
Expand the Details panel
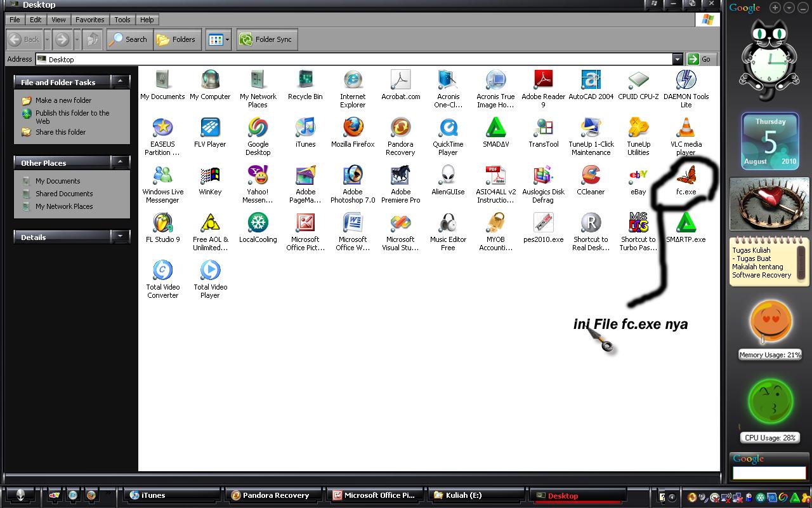click(x=120, y=236)
